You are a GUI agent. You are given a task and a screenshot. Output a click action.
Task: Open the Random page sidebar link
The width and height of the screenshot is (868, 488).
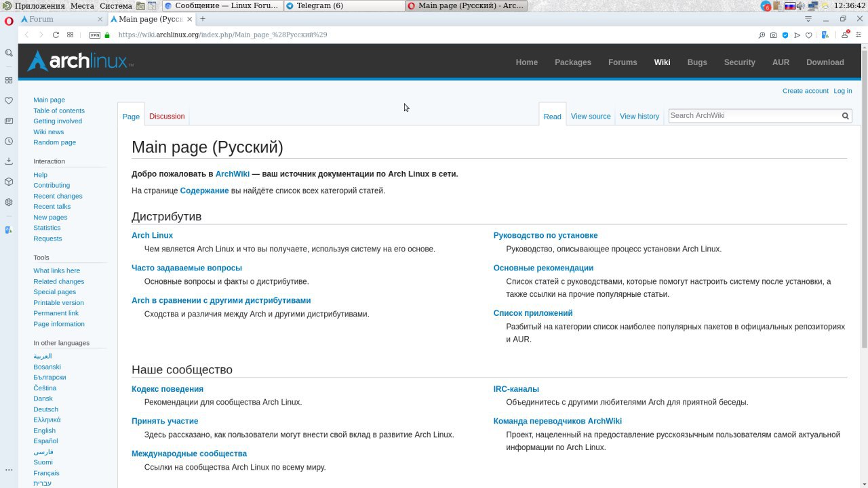(55, 142)
